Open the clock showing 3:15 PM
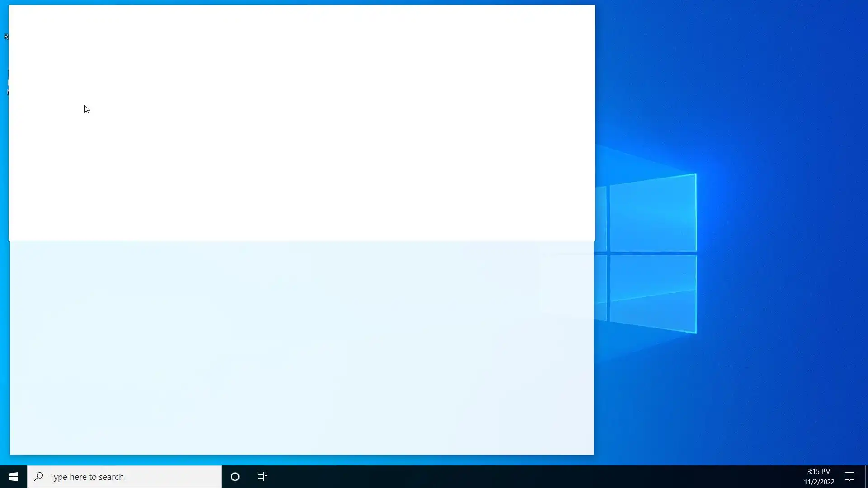This screenshot has height=488, width=868. [819, 472]
